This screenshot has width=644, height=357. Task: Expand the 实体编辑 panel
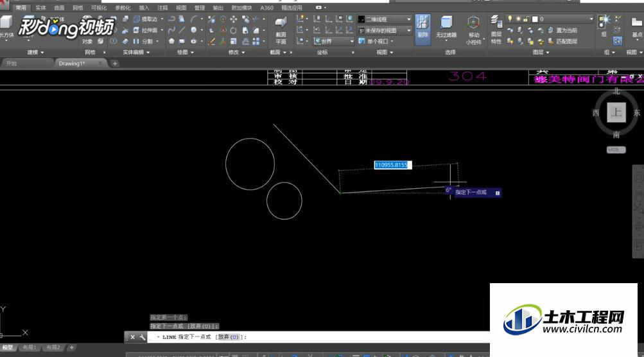pos(136,52)
